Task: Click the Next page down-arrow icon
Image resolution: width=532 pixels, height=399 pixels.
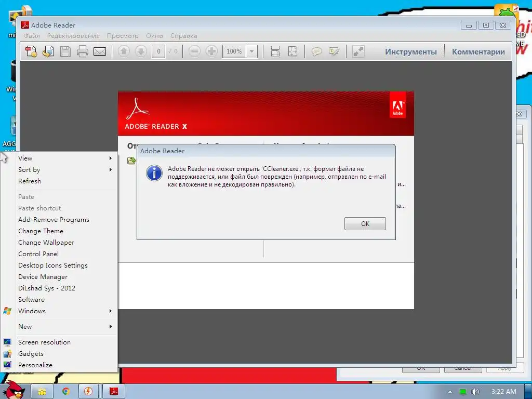Action: coord(141,51)
